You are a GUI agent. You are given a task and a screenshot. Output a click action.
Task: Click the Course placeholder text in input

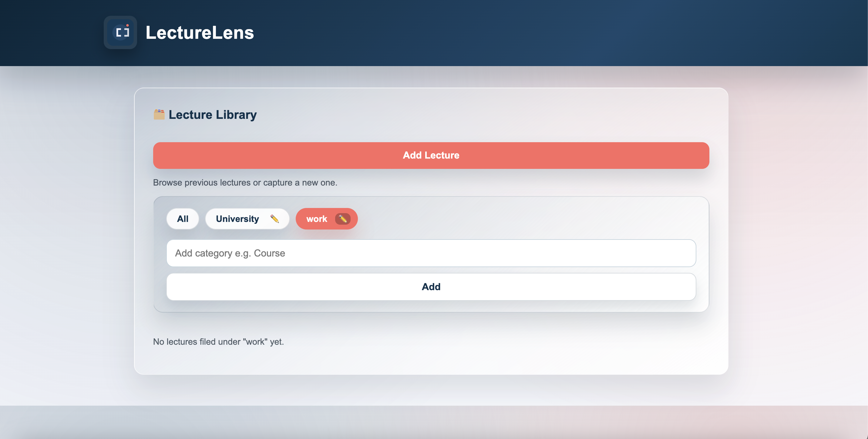[269, 253]
